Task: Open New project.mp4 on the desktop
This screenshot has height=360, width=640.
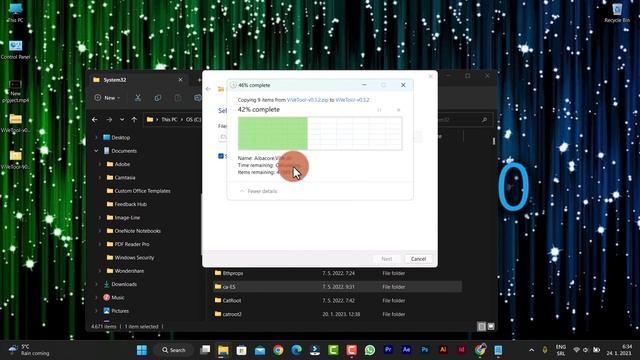Action: (16, 91)
